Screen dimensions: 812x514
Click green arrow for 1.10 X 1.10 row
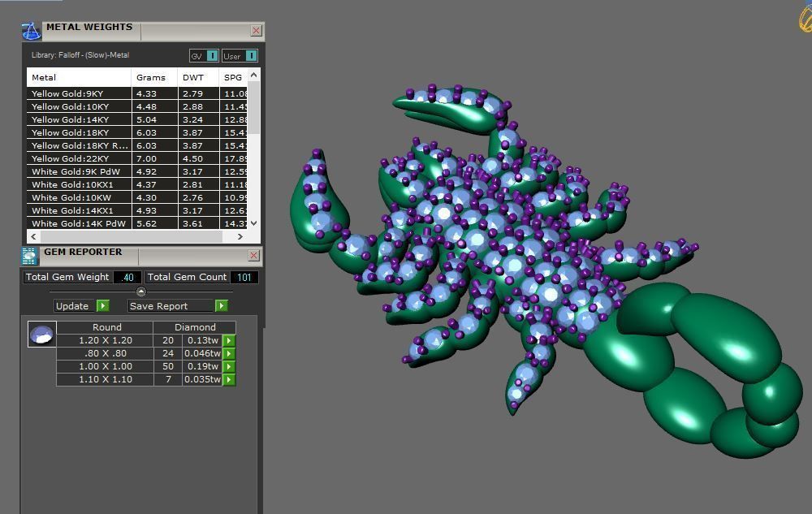229,379
